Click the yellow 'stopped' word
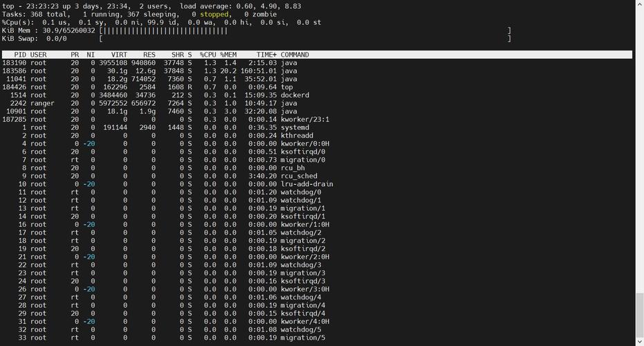644x346 pixels. [214, 15]
